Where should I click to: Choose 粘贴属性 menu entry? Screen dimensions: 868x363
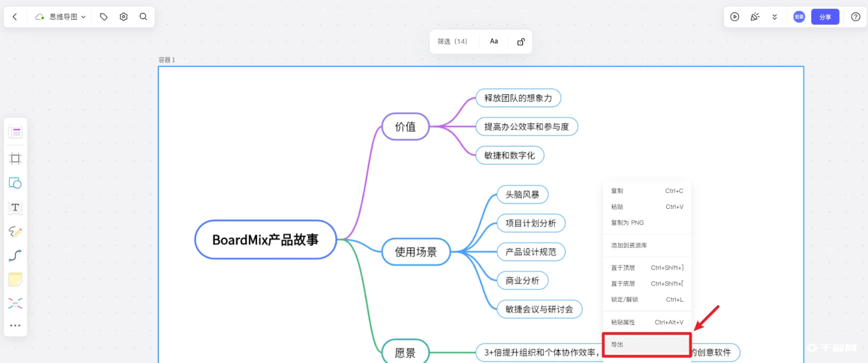647,322
